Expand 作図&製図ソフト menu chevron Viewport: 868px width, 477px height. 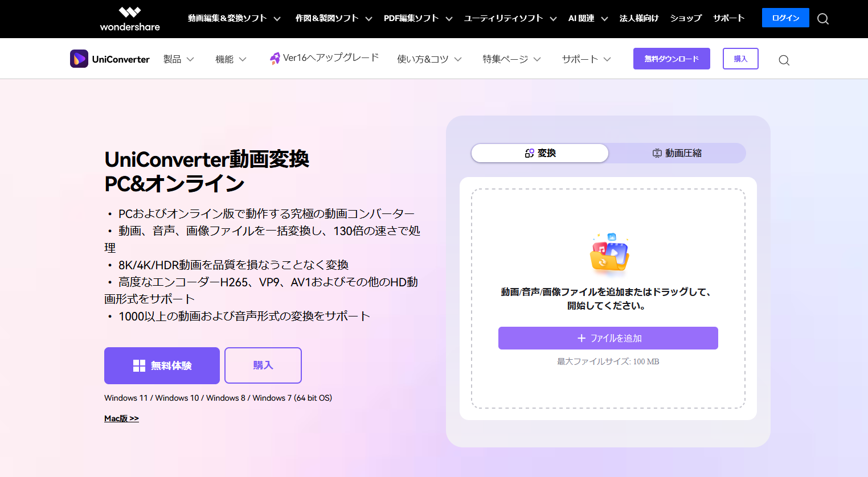tap(369, 19)
